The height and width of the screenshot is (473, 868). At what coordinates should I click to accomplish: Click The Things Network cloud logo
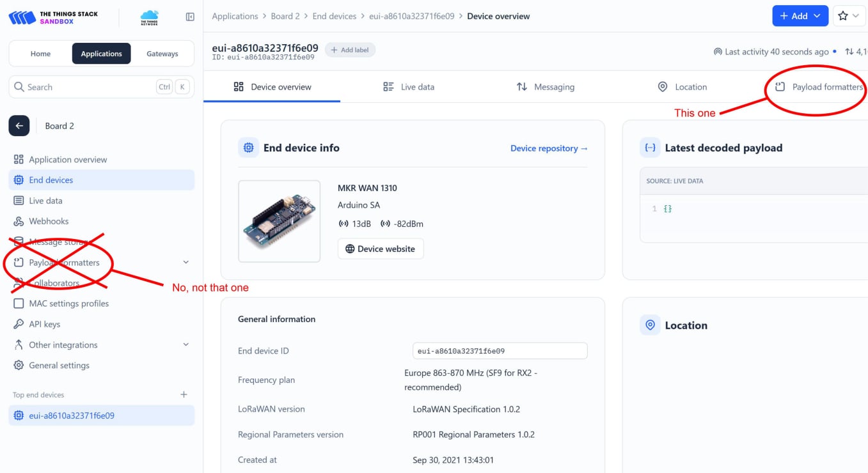pyautogui.click(x=149, y=17)
